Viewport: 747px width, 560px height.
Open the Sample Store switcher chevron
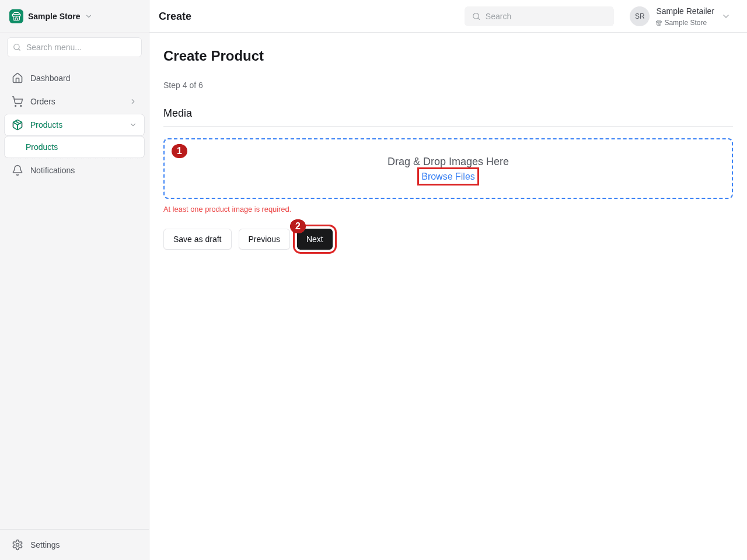(x=89, y=16)
